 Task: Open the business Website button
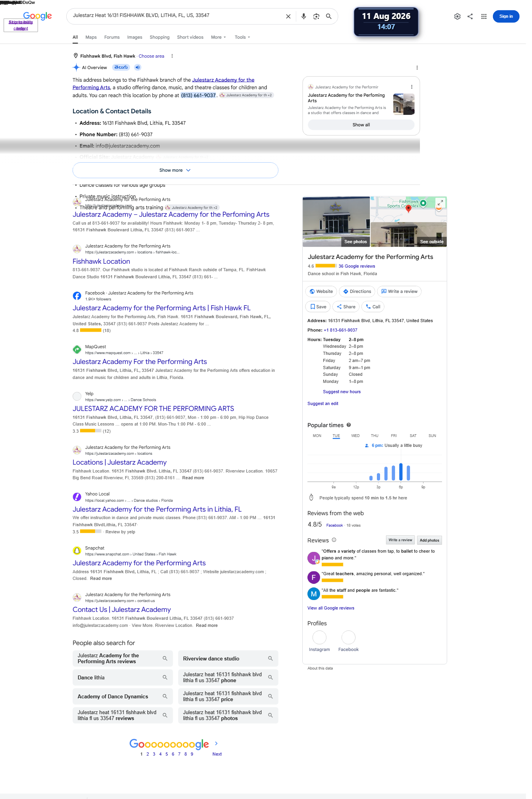[321, 291]
